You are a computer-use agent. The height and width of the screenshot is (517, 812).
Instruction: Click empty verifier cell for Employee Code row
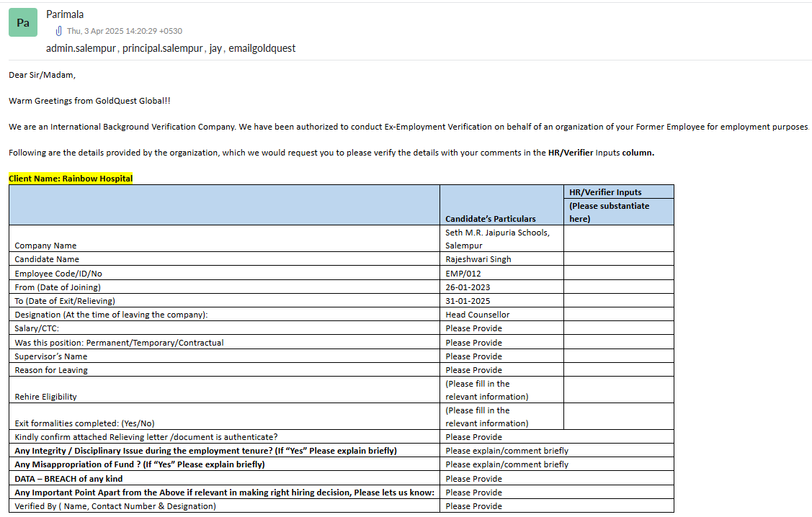coord(618,273)
